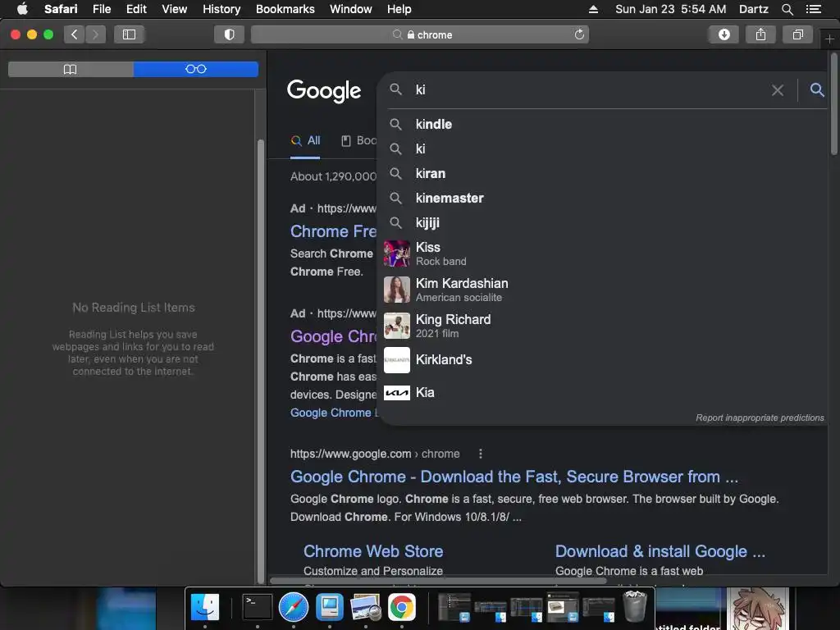Open the Apple menu
This screenshot has height=630, width=840.
point(22,9)
